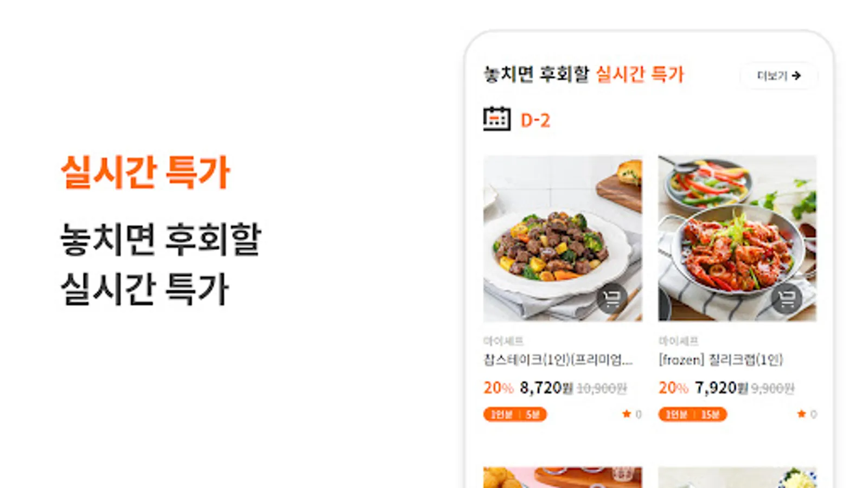Click the 8,720원 sale price

(x=546, y=388)
